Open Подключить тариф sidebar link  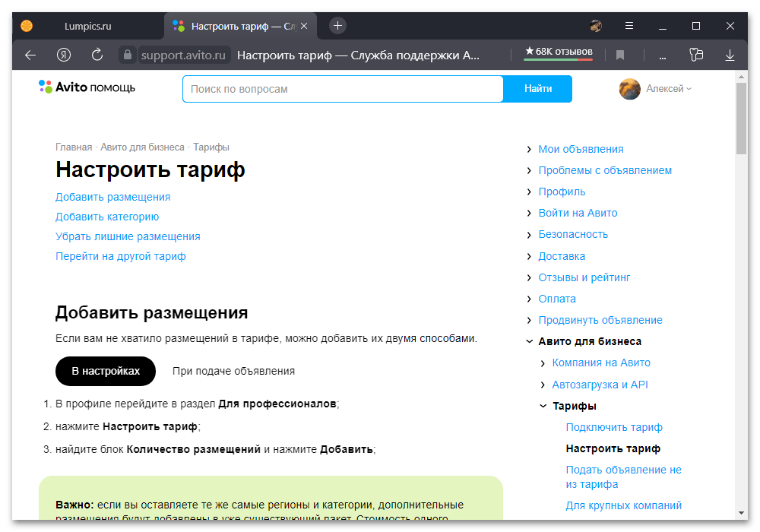click(613, 427)
